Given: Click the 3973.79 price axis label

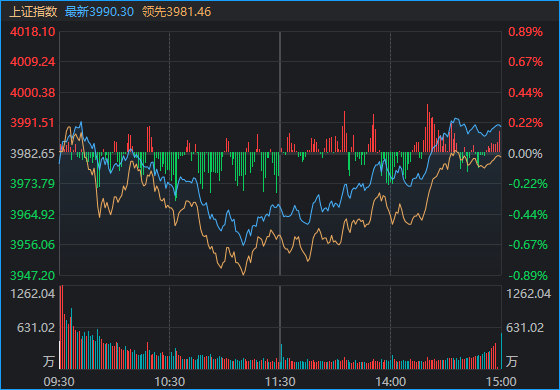Looking at the screenshot, I should coord(32,184).
